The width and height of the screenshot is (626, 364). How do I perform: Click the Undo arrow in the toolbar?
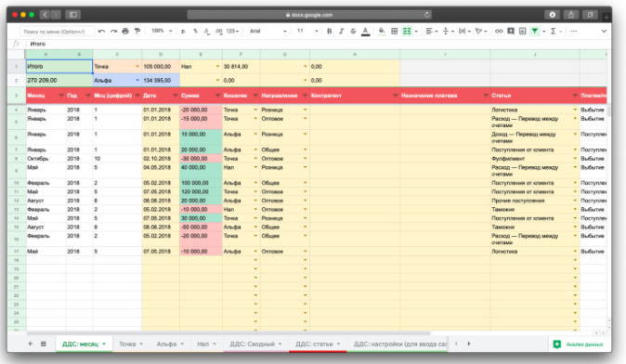[x=102, y=32]
